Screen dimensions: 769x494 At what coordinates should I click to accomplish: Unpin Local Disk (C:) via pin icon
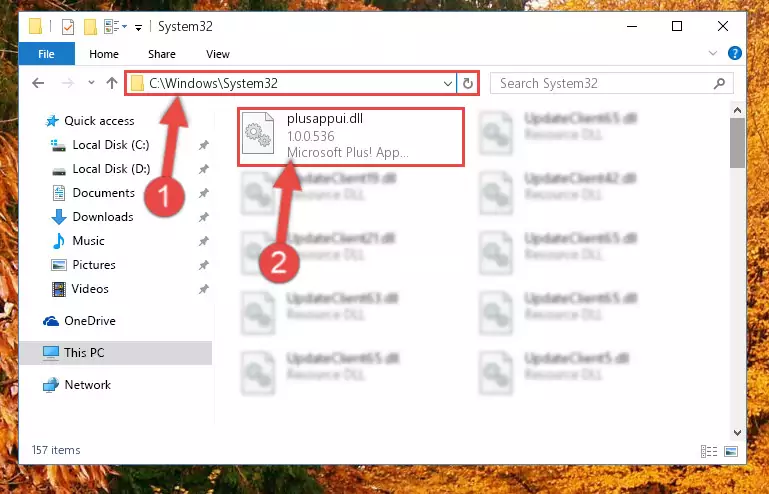[204, 145]
